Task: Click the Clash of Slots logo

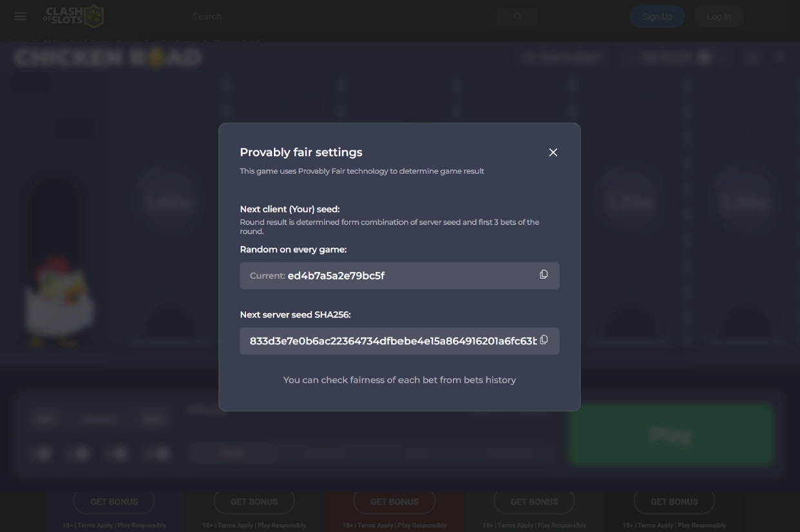Action: coord(73,17)
